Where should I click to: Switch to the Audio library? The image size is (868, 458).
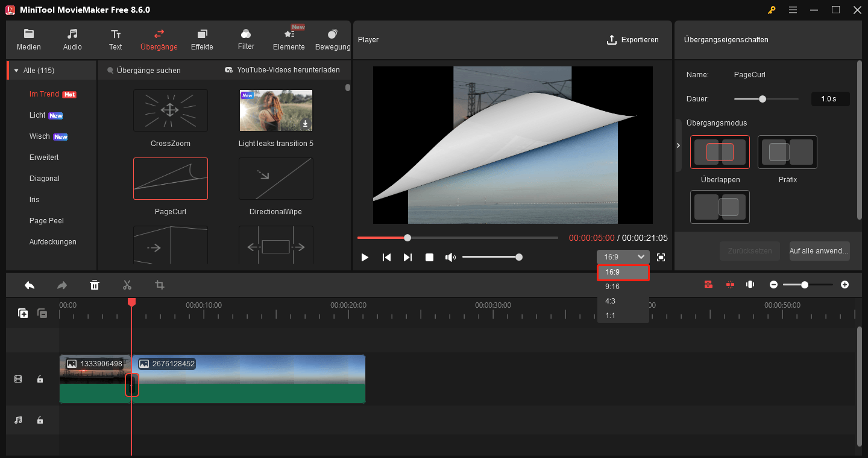click(x=72, y=39)
